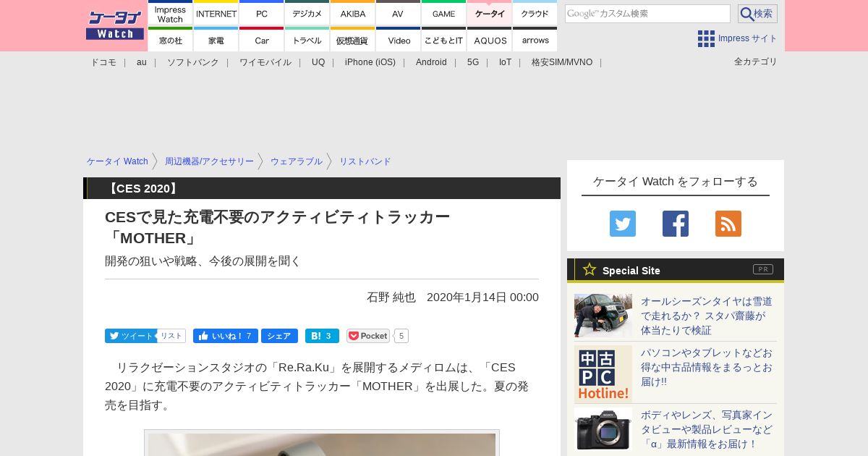This screenshot has width=868, height=456.
Task: Open the 中古PC Hotline! thumbnail
Action: [603, 374]
